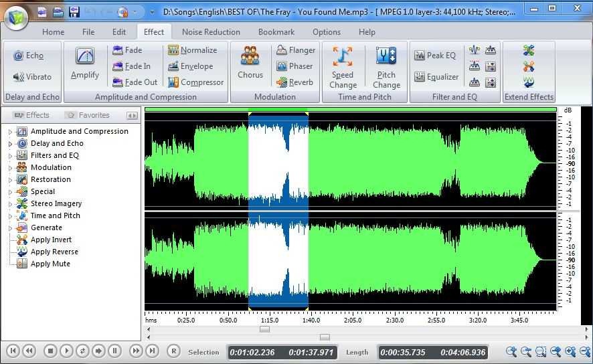Click the save icon in title bar
Screen dimensions: 593x364
tap(74, 11)
